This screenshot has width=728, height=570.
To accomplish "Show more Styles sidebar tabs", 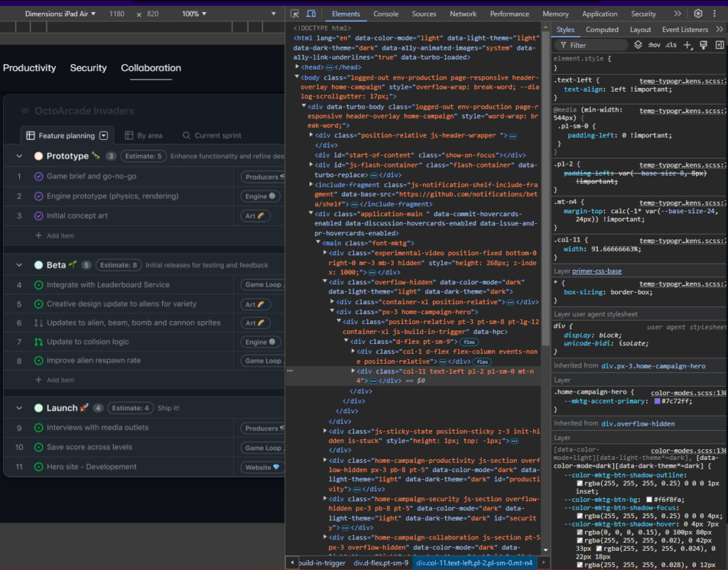I will coord(719,29).
